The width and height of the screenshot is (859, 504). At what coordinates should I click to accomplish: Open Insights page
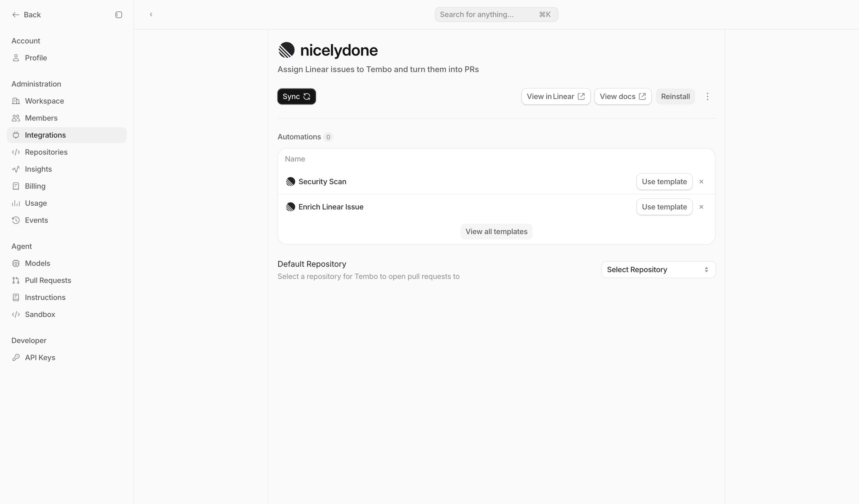point(67,169)
